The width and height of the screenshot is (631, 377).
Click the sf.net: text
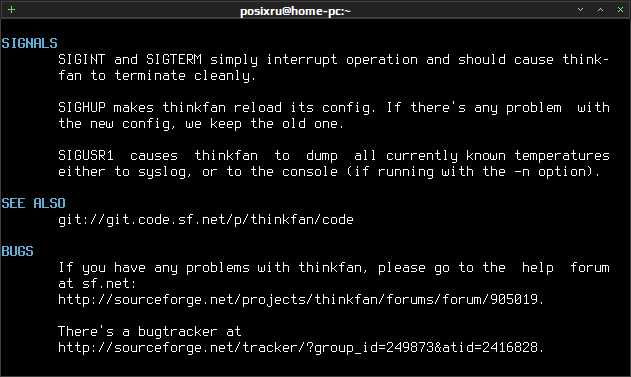[109, 284]
